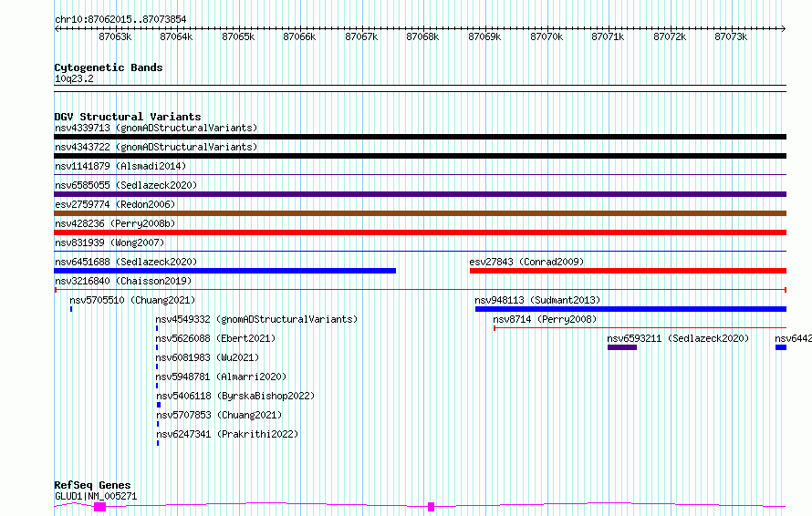This screenshot has height=516, width=812.
Task: Click the purple nsv6585055 Sedlazeck2020 bar
Action: point(420,194)
